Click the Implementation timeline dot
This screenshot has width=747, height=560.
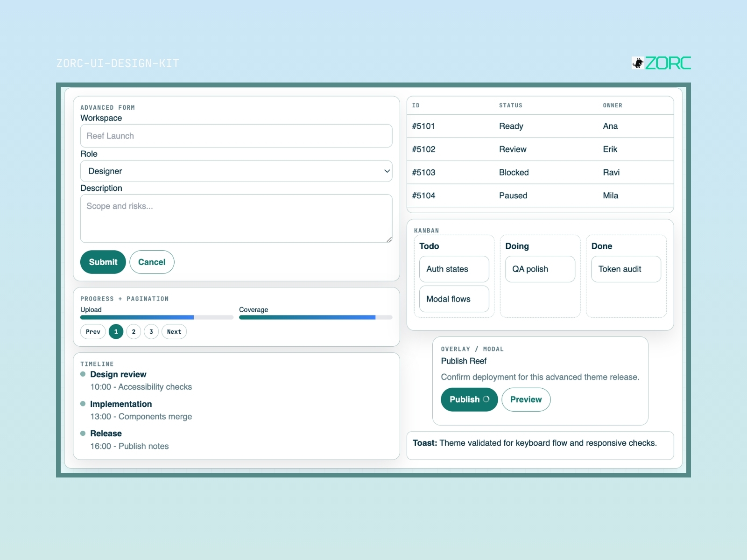(83, 404)
